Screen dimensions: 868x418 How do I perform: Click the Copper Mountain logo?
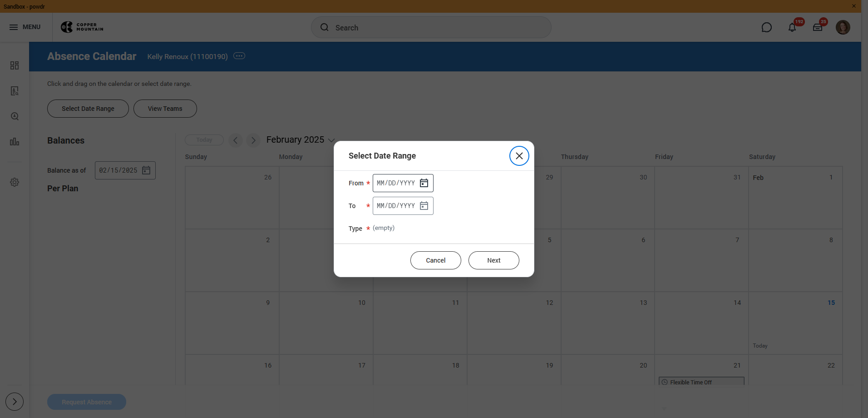(x=82, y=27)
